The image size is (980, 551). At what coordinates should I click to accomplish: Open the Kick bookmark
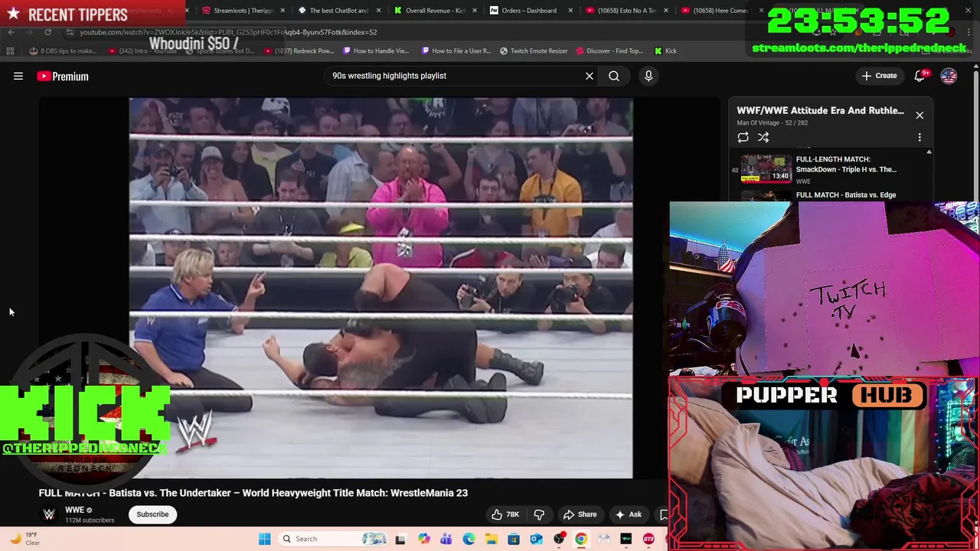[665, 51]
